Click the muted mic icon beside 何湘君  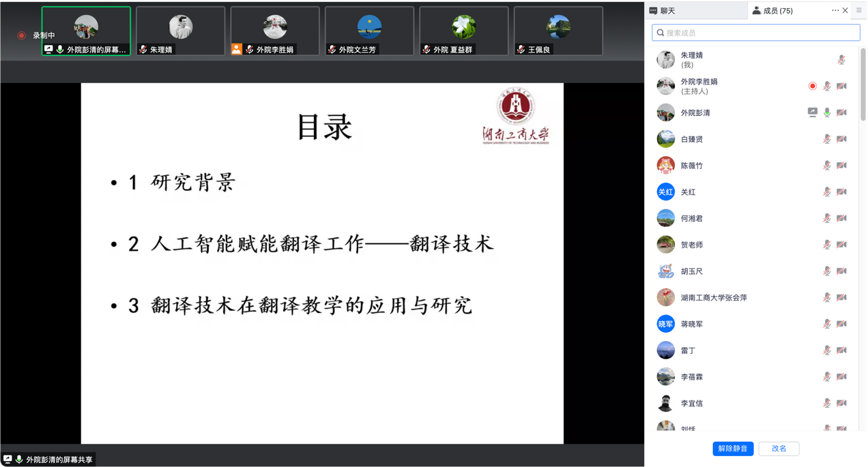[x=827, y=219]
